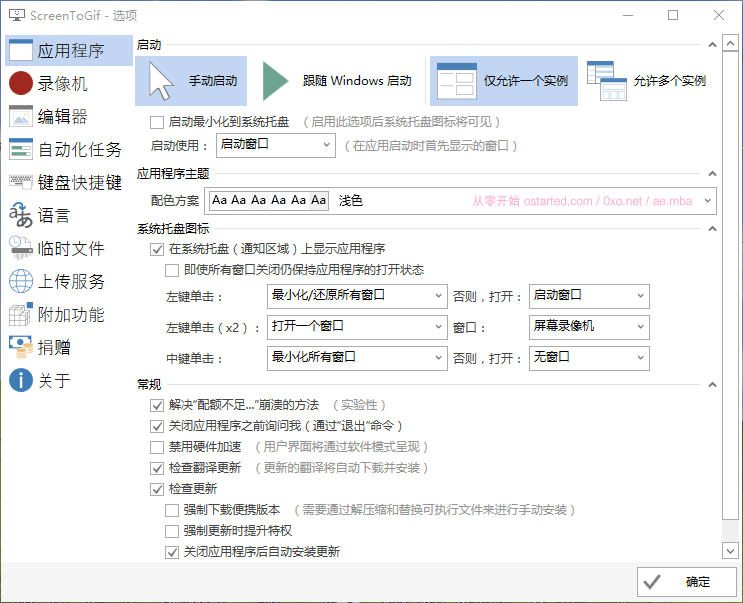The image size is (743, 603).
Task: Toggle 在系统托盘上显示应用程序 checkbox
Action: click(x=157, y=249)
